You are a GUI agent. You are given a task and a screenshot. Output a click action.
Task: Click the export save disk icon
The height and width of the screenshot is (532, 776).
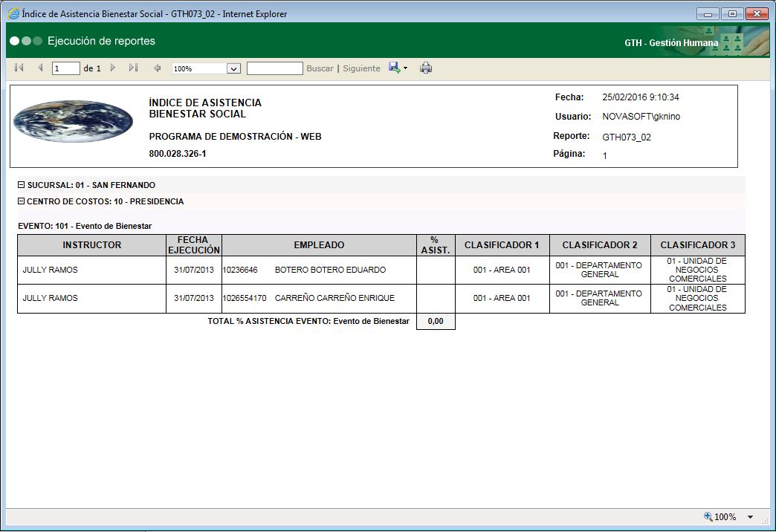point(394,68)
